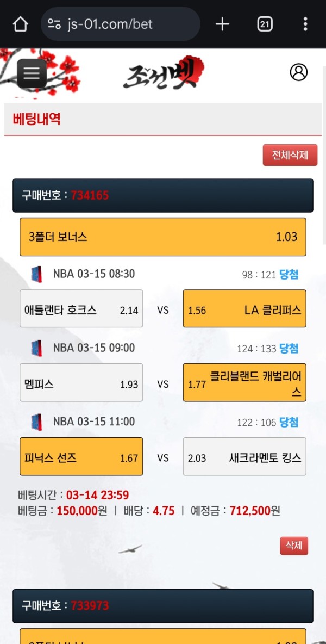Select the 애틀랜타 호크스 2.14 odds option
This screenshot has width=326, height=644.
[81, 308]
